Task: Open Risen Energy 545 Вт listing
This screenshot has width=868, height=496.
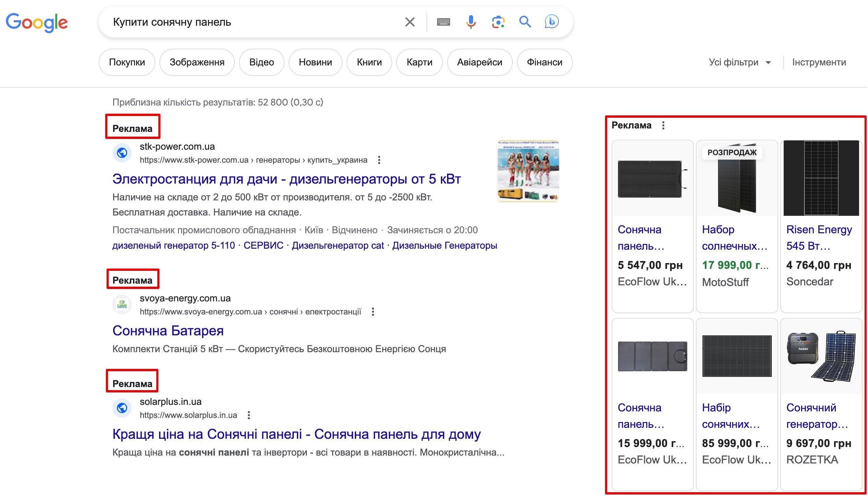Action: pos(819,238)
